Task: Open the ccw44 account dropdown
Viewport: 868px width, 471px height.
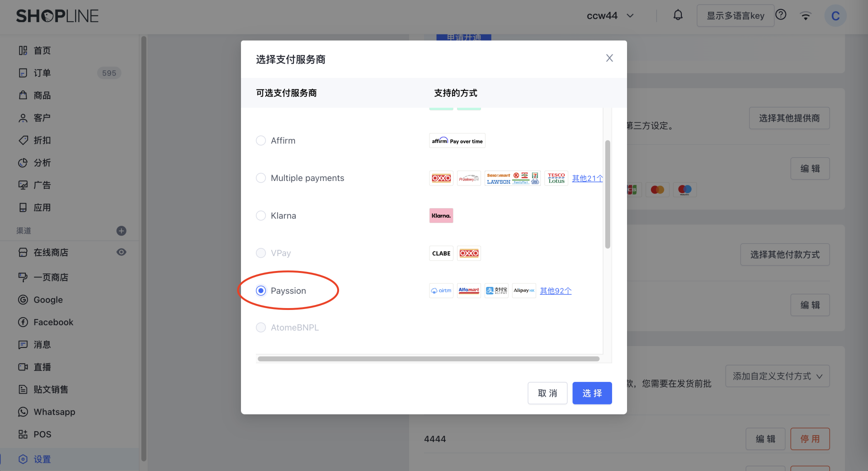Action: click(610, 15)
